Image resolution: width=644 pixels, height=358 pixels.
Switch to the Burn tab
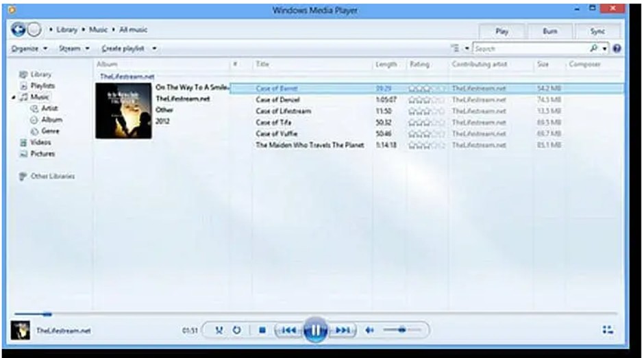coord(549,31)
